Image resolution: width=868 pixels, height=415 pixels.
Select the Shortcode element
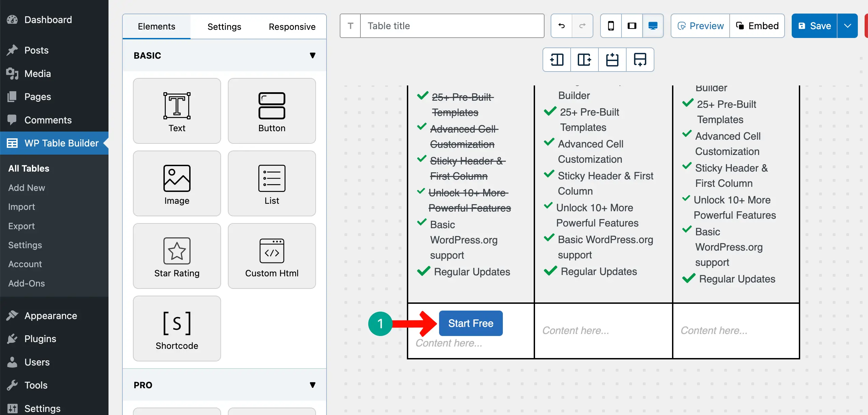pos(177,328)
